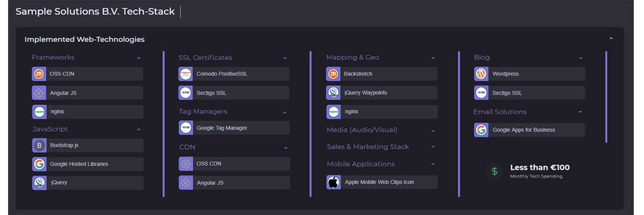Click the jQuery Waypoints logo icon

coord(333,93)
